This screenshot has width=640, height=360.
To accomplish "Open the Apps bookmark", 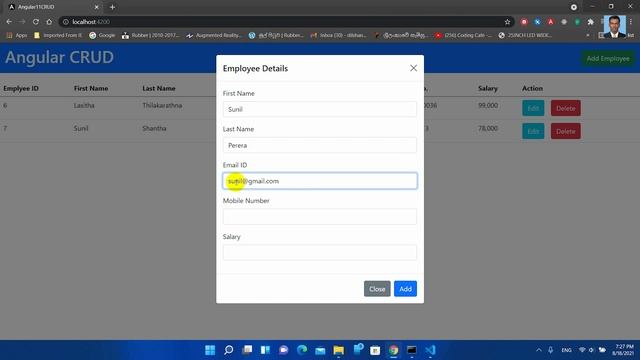I will (17, 36).
